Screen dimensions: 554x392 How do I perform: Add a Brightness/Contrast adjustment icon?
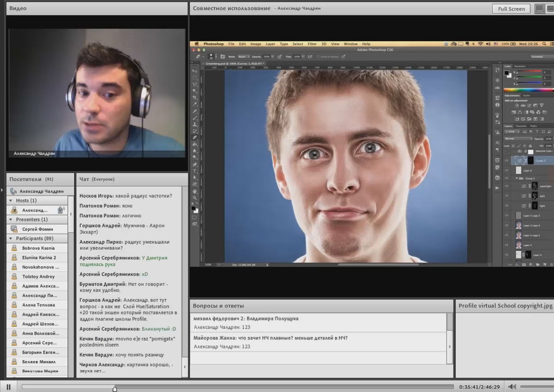517,105
